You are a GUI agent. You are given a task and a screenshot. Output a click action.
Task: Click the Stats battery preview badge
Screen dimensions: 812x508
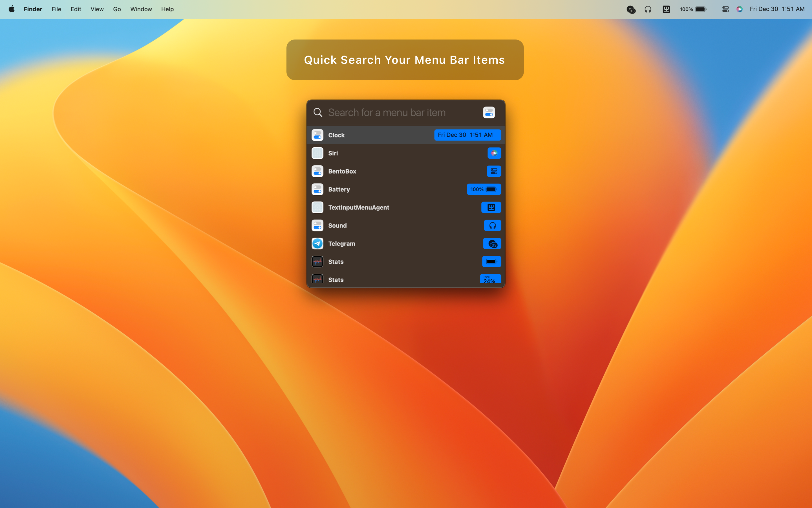[x=491, y=262]
